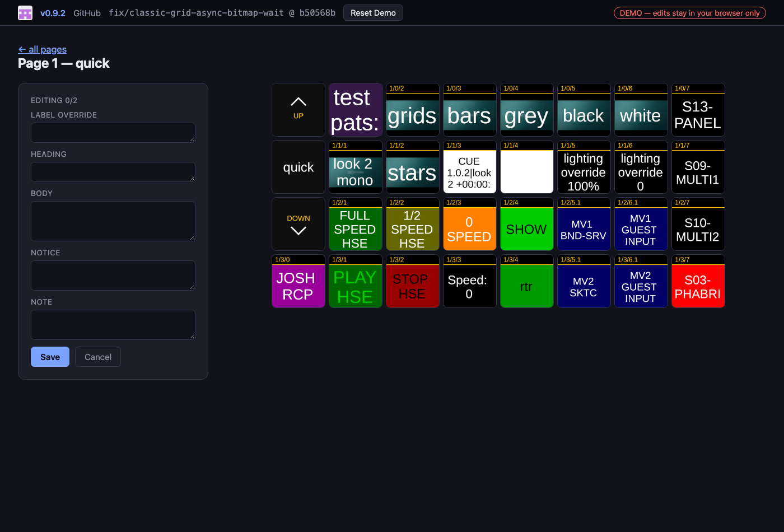Select the grey button 1/0/4
The height and width of the screenshot is (532, 784).
point(527,110)
